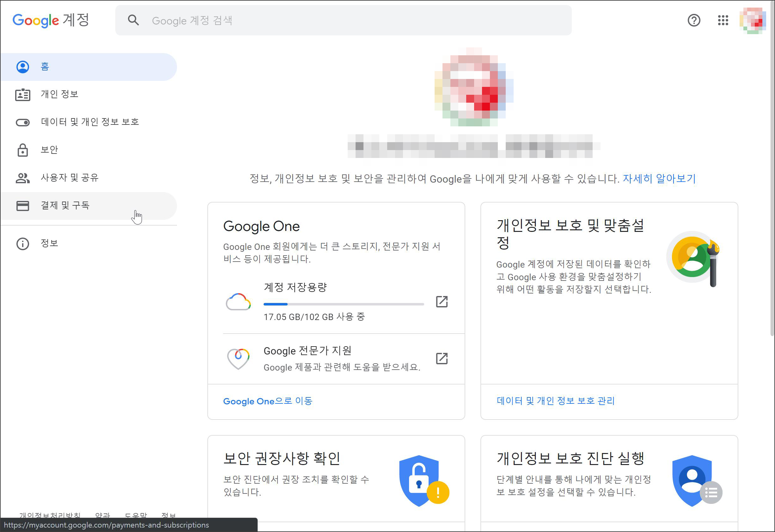The height and width of the screenshot is (532, 775).
Task: Click the account storage usage bar
Action: point(344,304)
